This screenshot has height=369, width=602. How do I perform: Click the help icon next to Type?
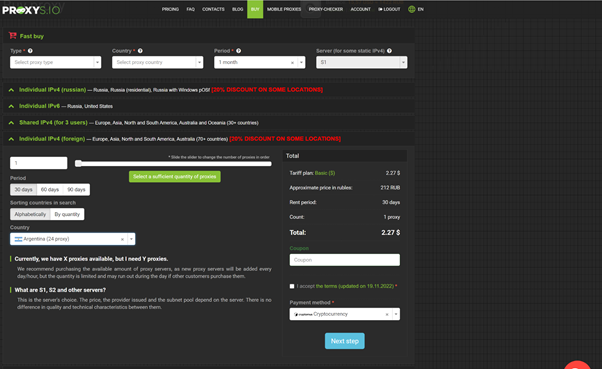[x=30, y=51]
